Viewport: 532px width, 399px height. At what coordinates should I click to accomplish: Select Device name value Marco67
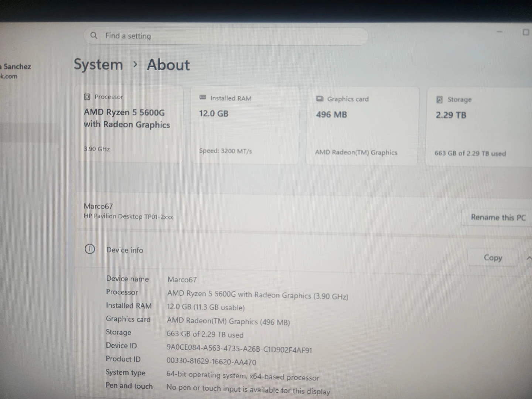coord(182,280)
